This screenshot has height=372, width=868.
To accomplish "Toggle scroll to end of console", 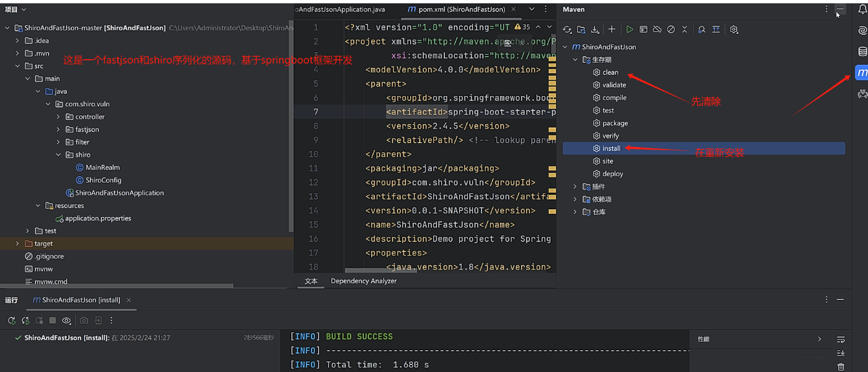I will coord(841,353).
